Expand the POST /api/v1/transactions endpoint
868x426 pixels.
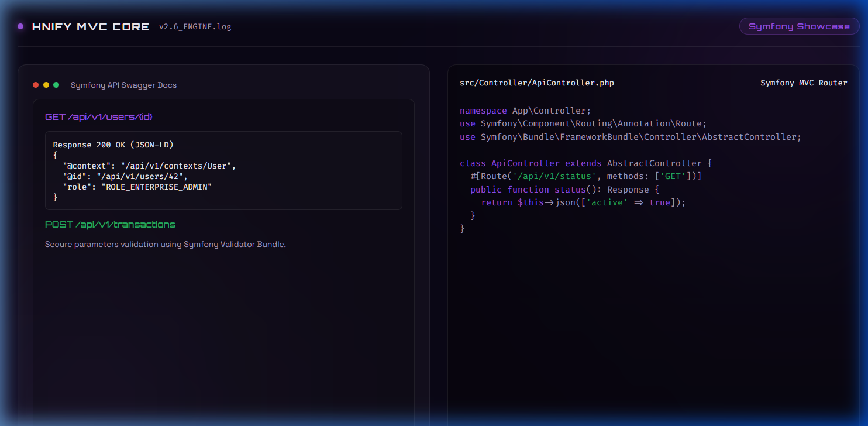[110, 225]
